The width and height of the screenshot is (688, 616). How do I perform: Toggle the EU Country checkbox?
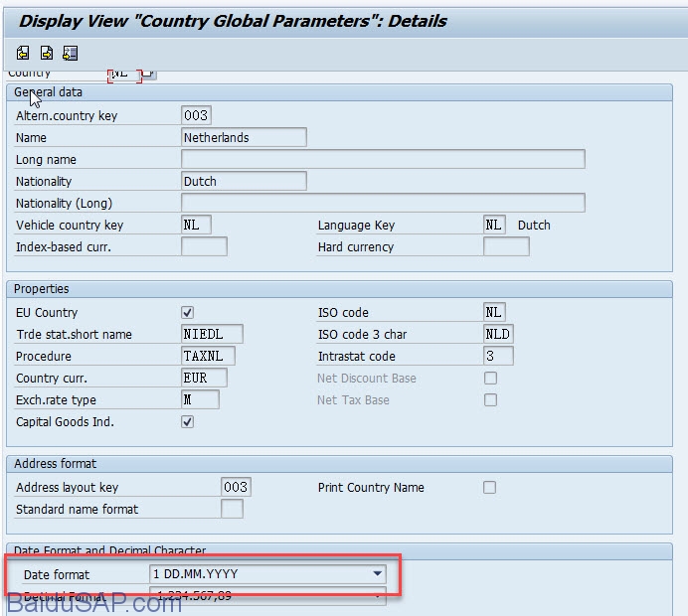188,313
